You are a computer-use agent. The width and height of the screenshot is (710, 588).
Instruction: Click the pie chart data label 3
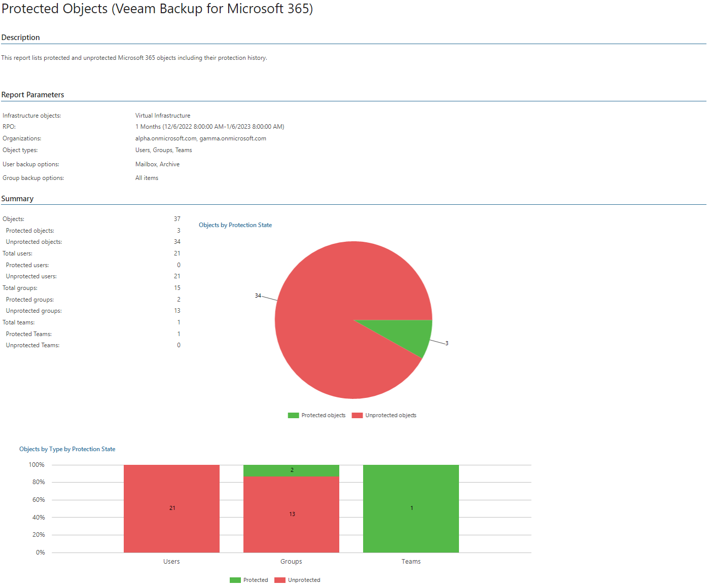(x=447, y=343)
